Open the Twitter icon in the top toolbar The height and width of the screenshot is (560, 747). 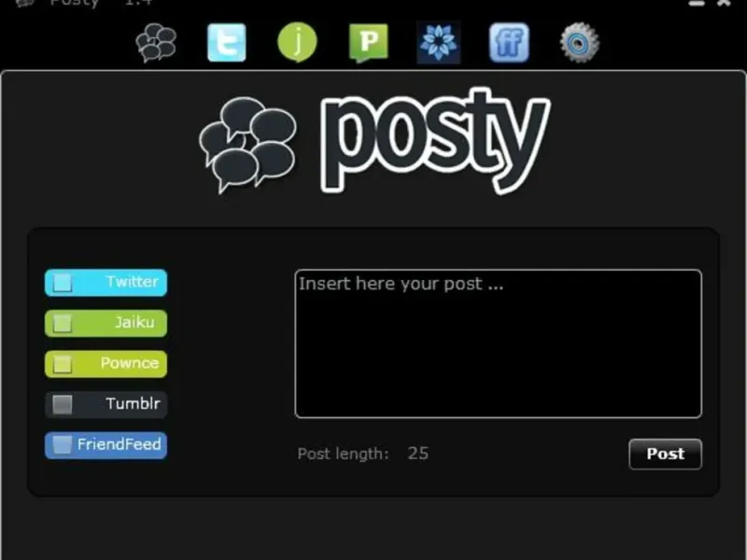[x=227, y=43]
